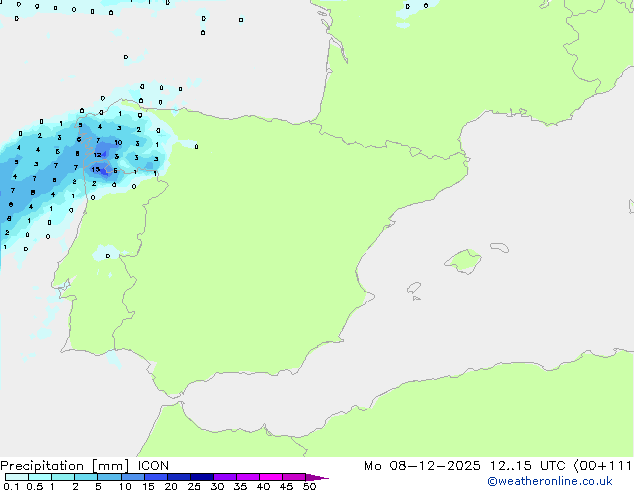Click the "[mm]" unit label
This screenshot has width=634, height=490.
click(111, 466)
